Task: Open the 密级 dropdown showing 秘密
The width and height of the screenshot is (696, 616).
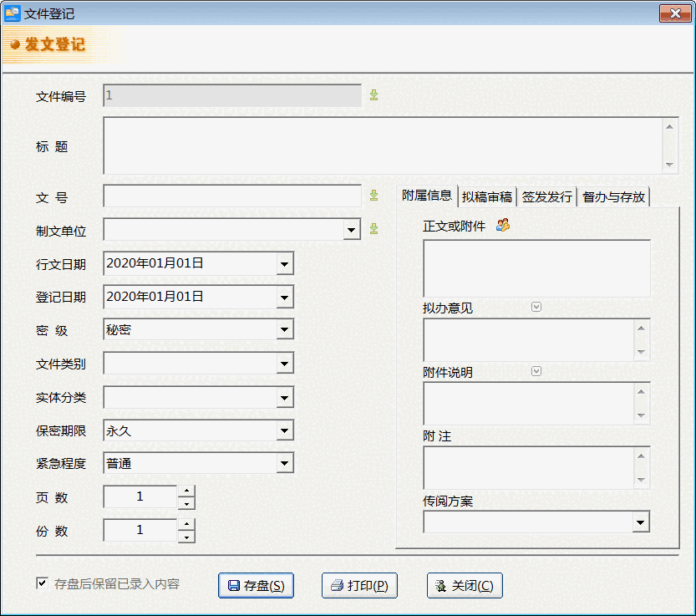Action: (286, 329)
